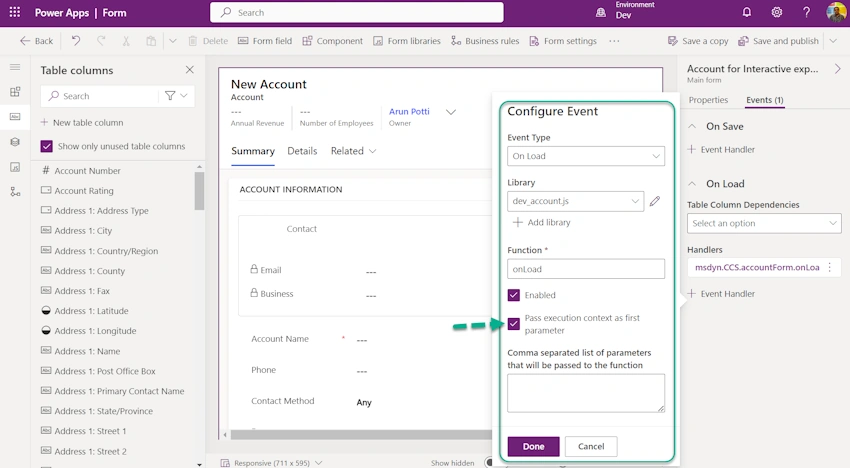The width and height of the screenshot is (850, 468).
Task: Open table columns filter dropdown
Action: pos(176,96)
